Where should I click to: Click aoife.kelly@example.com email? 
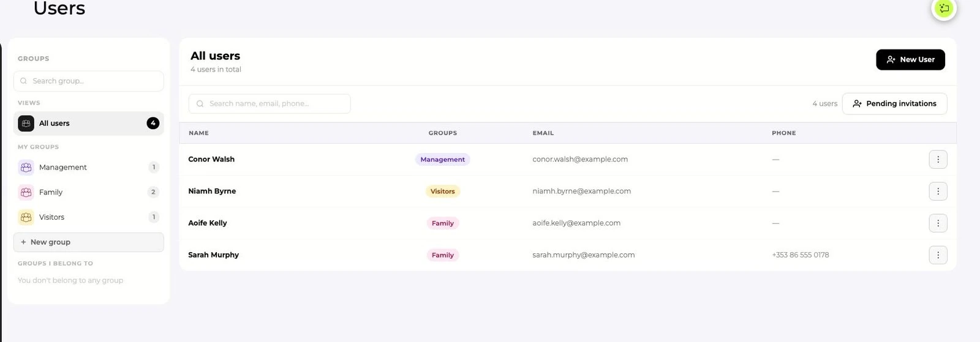(x=576, y=223)
